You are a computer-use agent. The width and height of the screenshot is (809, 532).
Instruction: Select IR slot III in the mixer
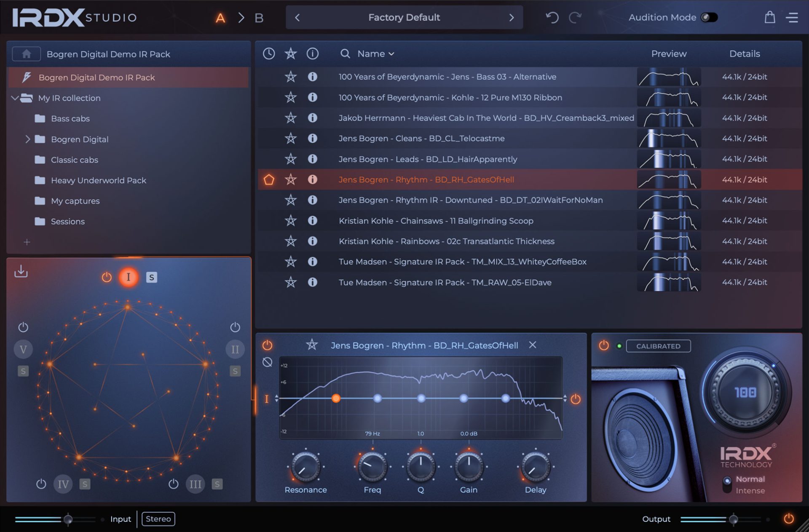[x=196, y=484]
